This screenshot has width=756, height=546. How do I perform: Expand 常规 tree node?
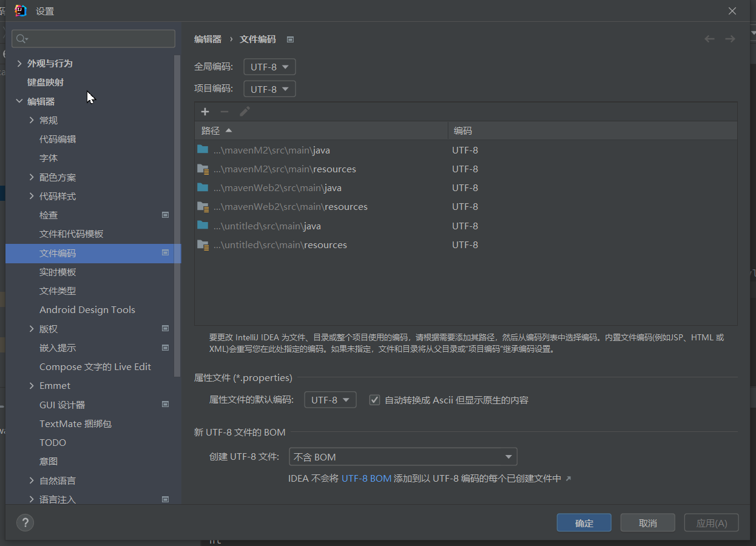coord(32,120)
